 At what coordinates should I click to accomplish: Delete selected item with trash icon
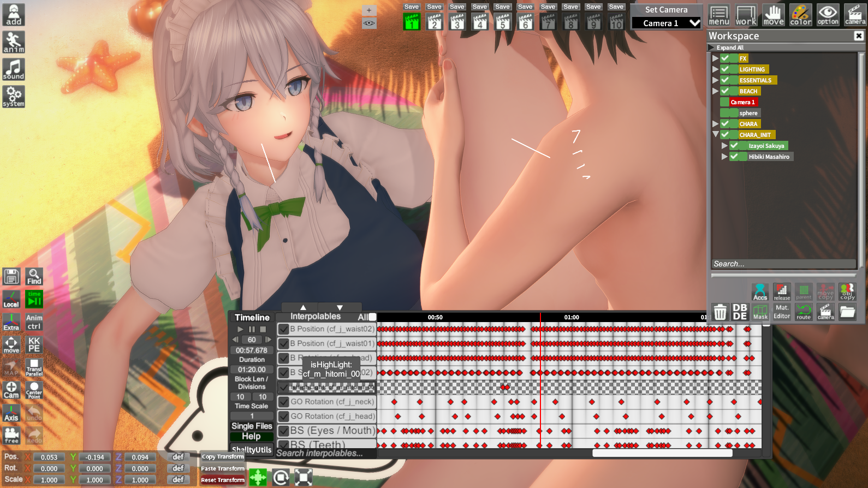click(x=720, y=312)
